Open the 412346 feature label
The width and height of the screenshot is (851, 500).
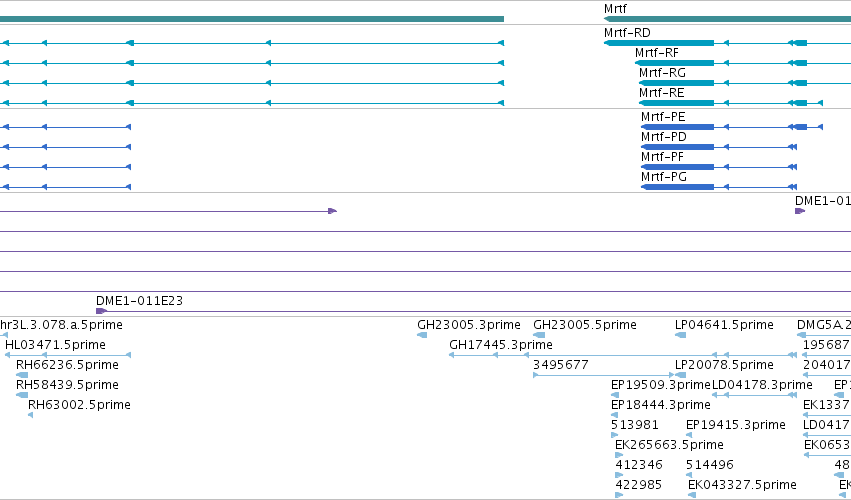click(x=639, y=465)
